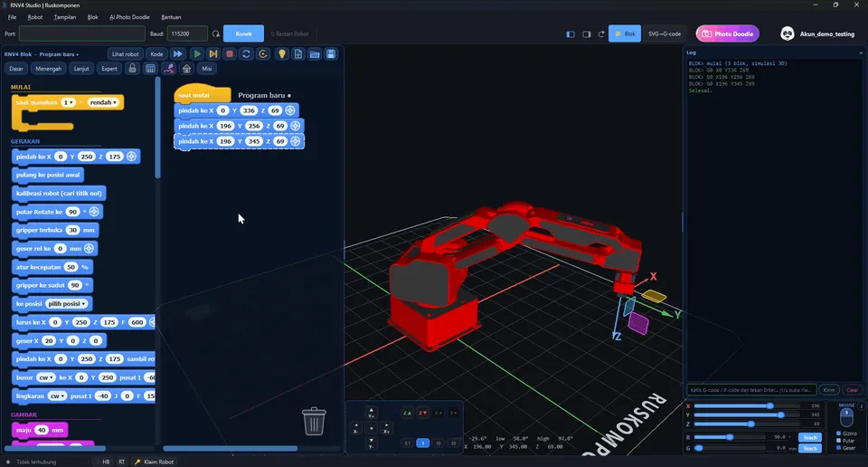868x467 pixels.
Task: Click the Clear log button
Action: [x=852, y=390]
